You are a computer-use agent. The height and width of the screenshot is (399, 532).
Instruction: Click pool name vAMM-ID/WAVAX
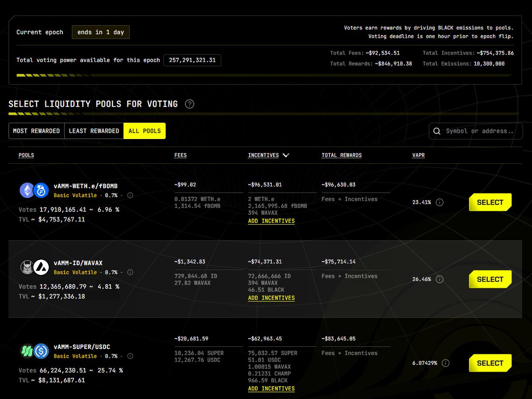(x=78, y=263)
